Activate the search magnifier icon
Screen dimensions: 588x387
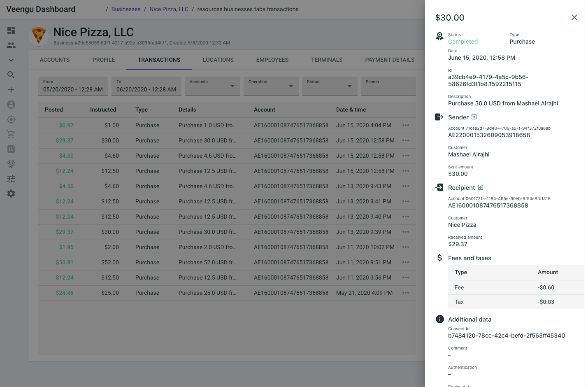[x=11, y=75]
